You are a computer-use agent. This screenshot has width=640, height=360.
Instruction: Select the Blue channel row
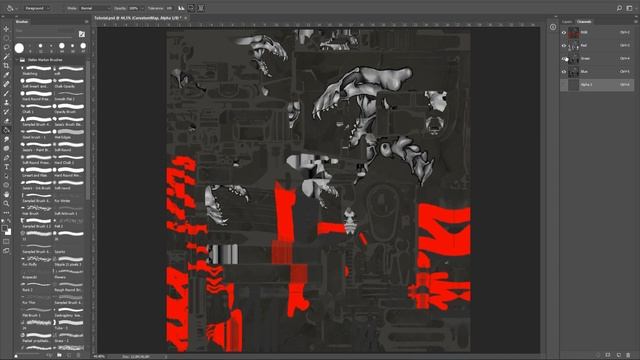pos(597,72)
